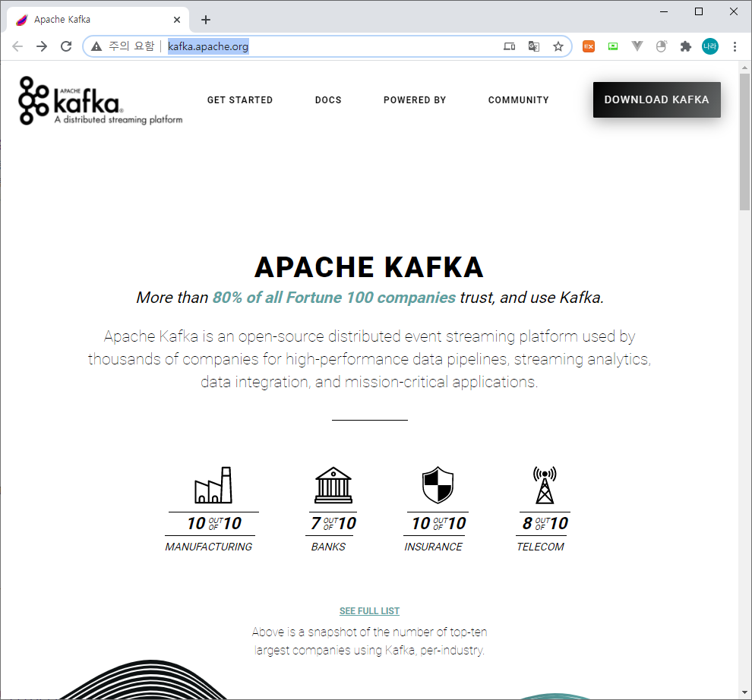Open the POWERED BY page
Image resolution: width=752 pixels, height=700 pixels.
[415, 99]
